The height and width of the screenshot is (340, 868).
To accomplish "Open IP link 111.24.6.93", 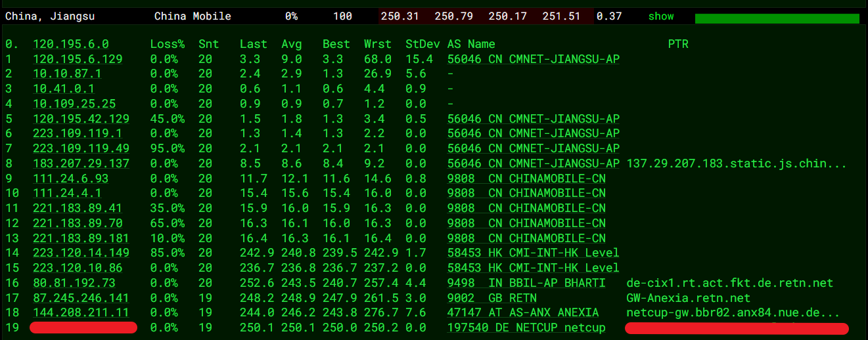I will pos(71,179).
